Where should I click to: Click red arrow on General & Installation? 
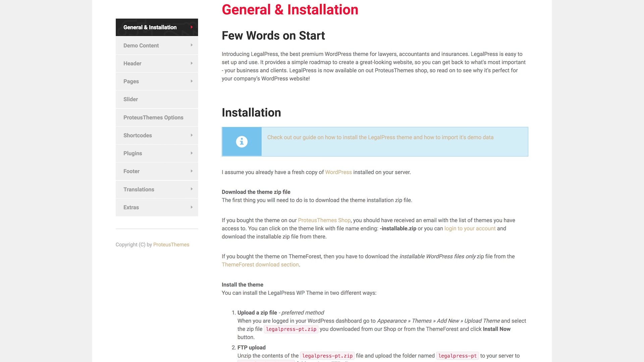(x=192, y=27)
